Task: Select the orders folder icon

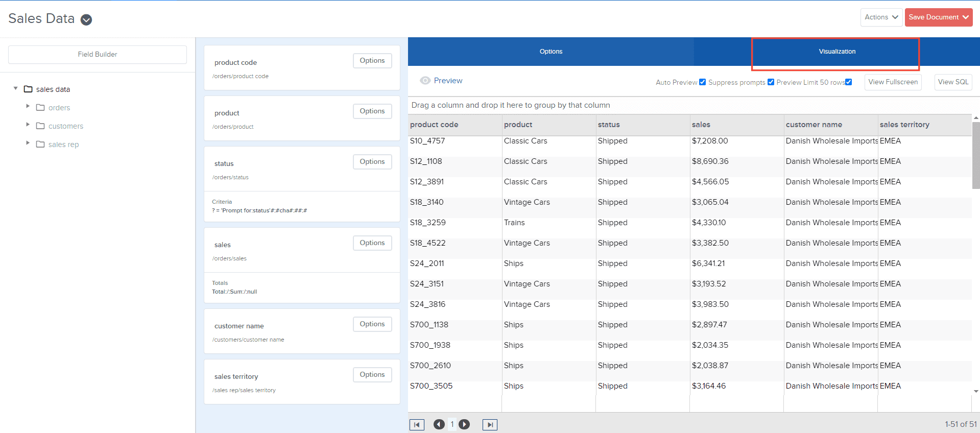Action: [x=40, y=107]
